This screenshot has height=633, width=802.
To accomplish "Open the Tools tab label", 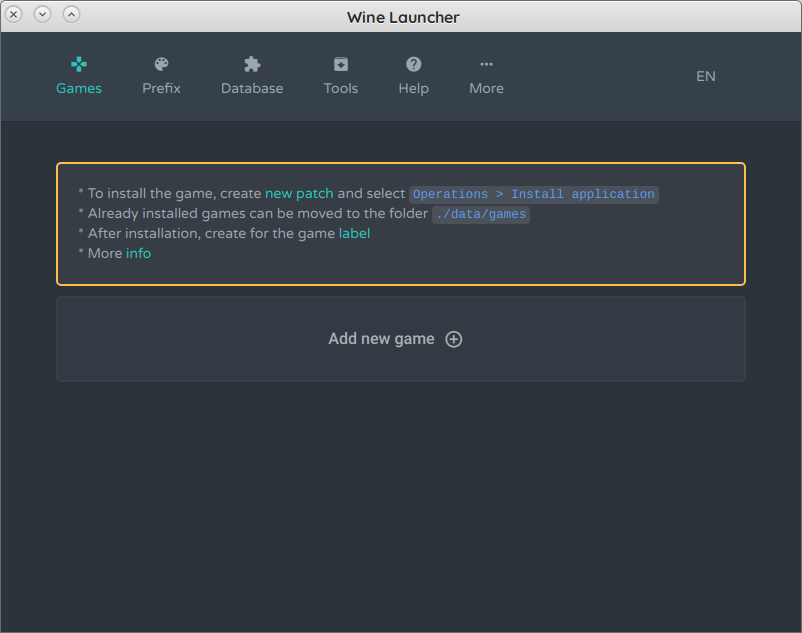I will tap(341, 88).
